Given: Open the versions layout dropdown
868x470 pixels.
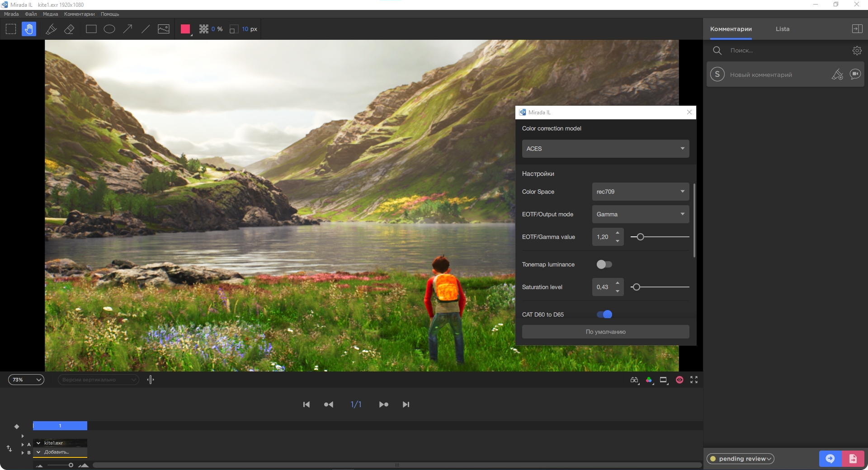Looking at the screenshot, I should pyautogui.click(x=98, y=380).
